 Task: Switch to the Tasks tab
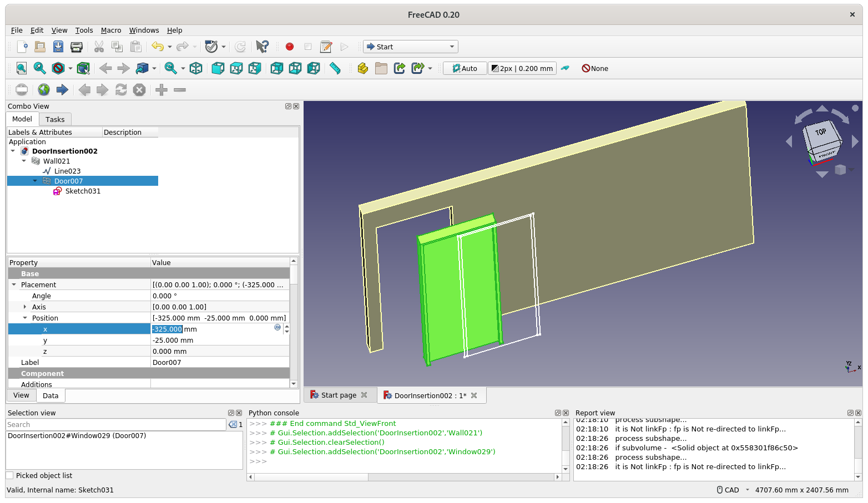(x=55, y=119)
